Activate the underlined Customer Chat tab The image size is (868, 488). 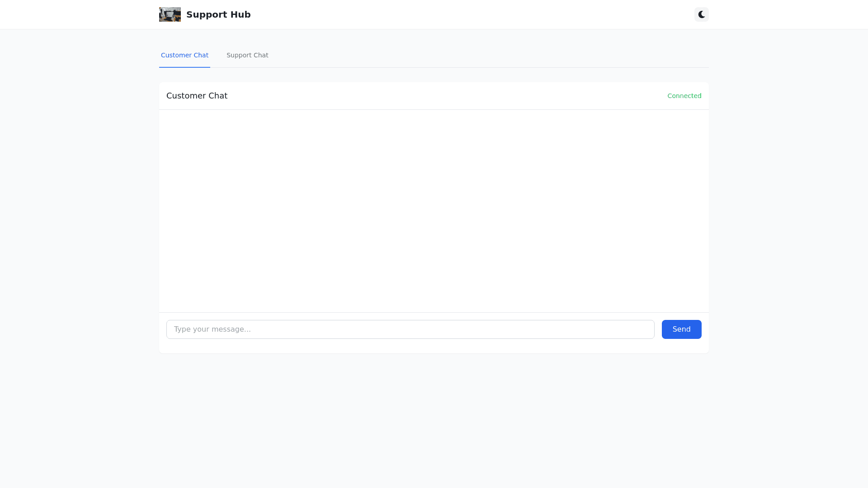click(x=184, y=55)
